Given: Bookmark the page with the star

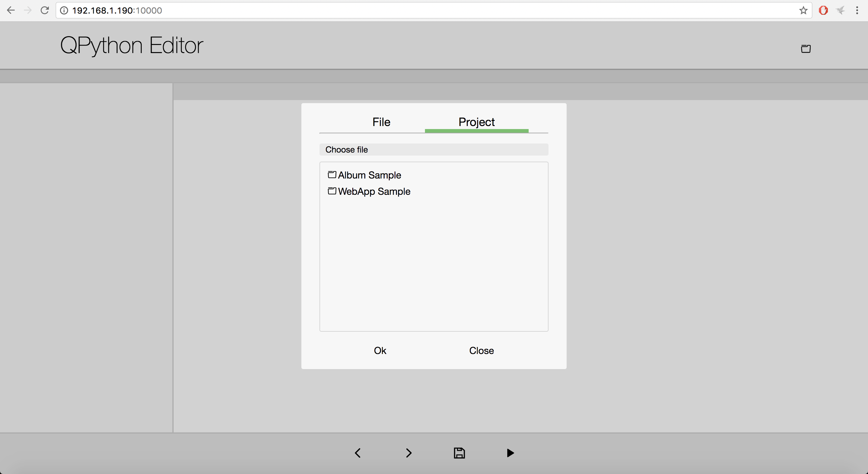Looking at the screenshot, I should pos(803,11).
